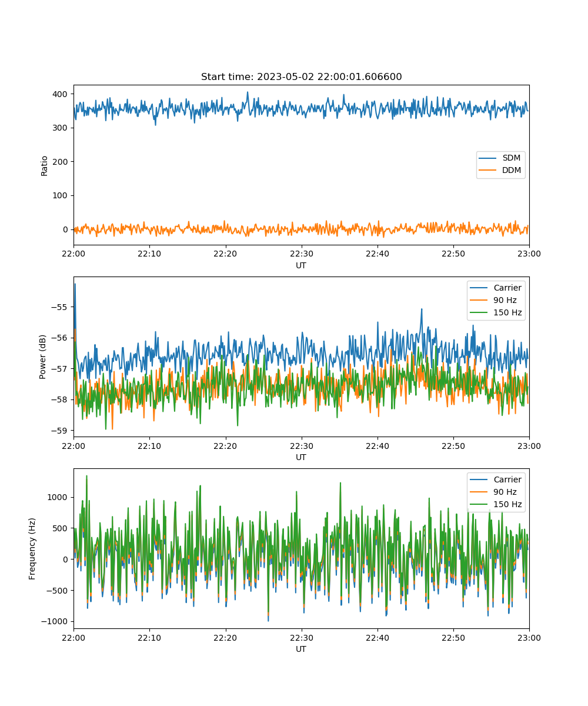Select the Carrier legend label in Power plot

click(507, 288)
